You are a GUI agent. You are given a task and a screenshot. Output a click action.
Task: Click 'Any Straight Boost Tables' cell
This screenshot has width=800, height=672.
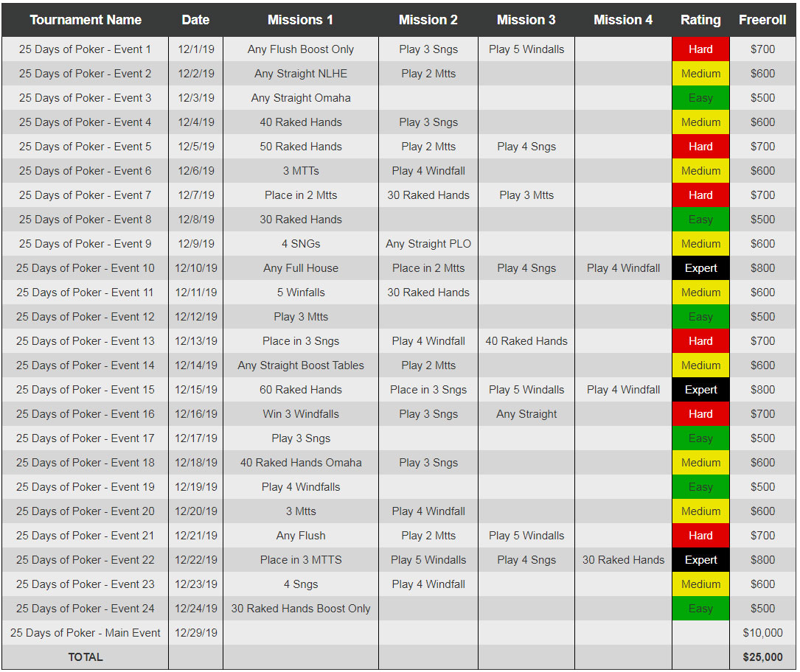[301, 365]
